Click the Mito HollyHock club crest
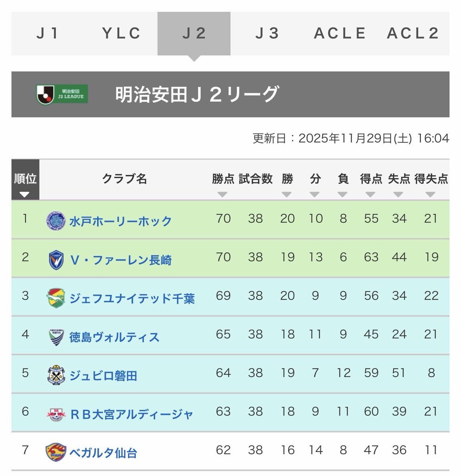 click(56, 221)
